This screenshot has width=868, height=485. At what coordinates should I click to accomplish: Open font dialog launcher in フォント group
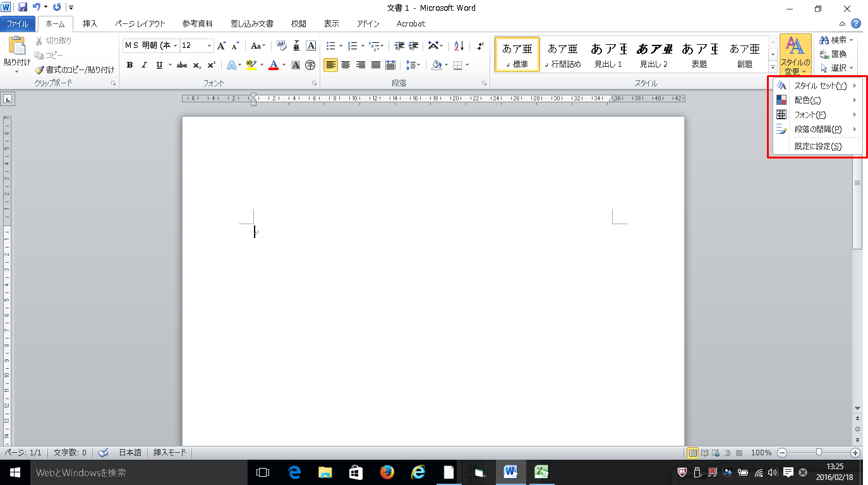coord(314,83)
